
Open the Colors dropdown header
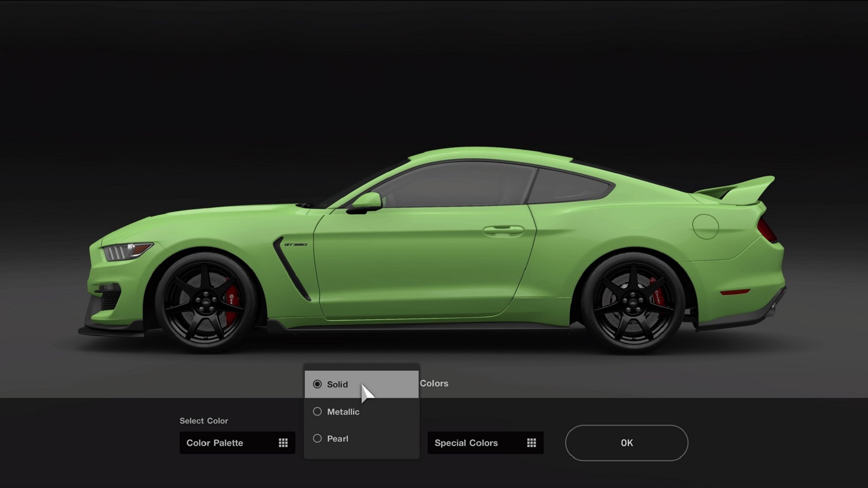click(x=434, y=383)
